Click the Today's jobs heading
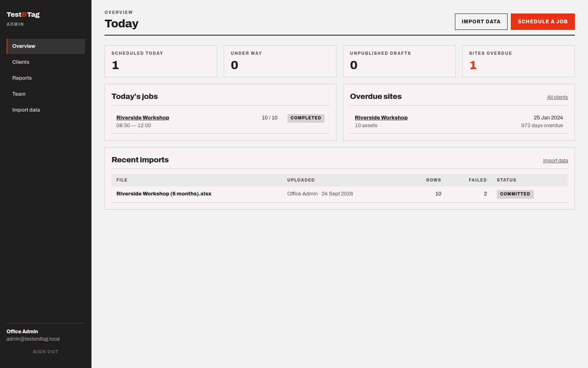Screen dimensions: 588x368 pos(135,96)
